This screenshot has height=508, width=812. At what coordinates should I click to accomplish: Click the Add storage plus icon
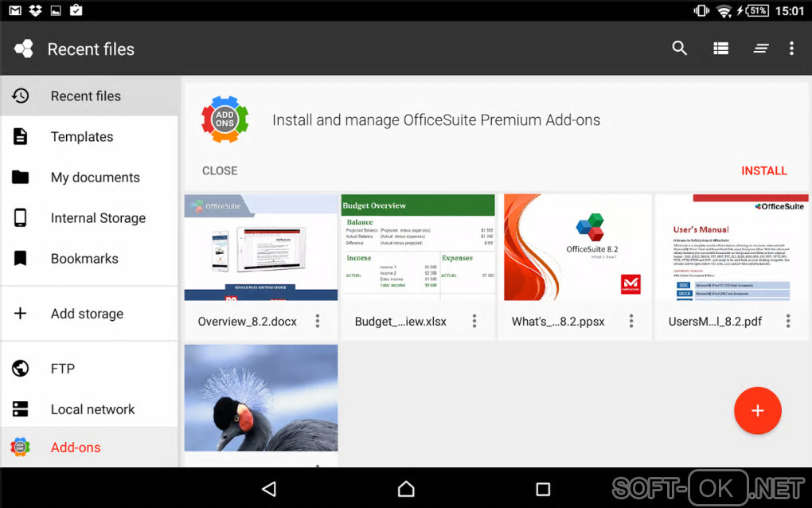[x=20, y=313]
